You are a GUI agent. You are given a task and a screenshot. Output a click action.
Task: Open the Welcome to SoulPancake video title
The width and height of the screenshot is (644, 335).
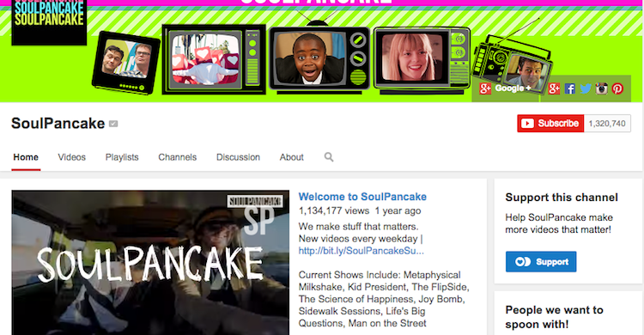point(362,197)
